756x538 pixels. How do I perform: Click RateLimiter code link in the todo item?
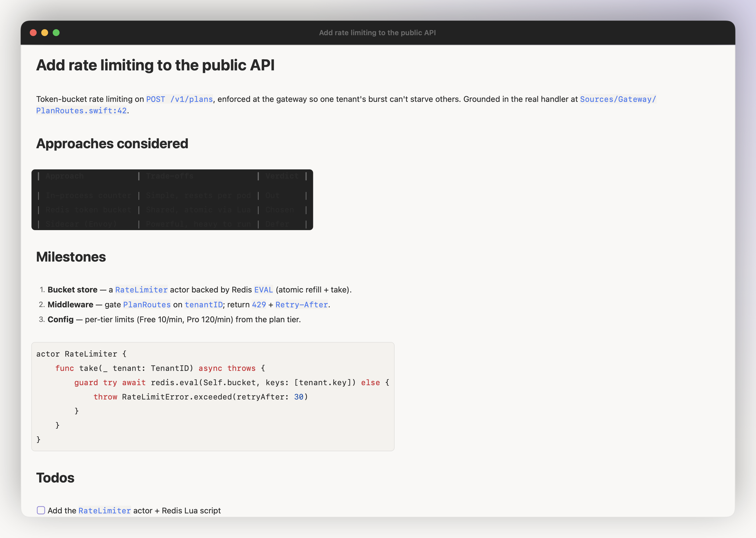coord(105,511)
